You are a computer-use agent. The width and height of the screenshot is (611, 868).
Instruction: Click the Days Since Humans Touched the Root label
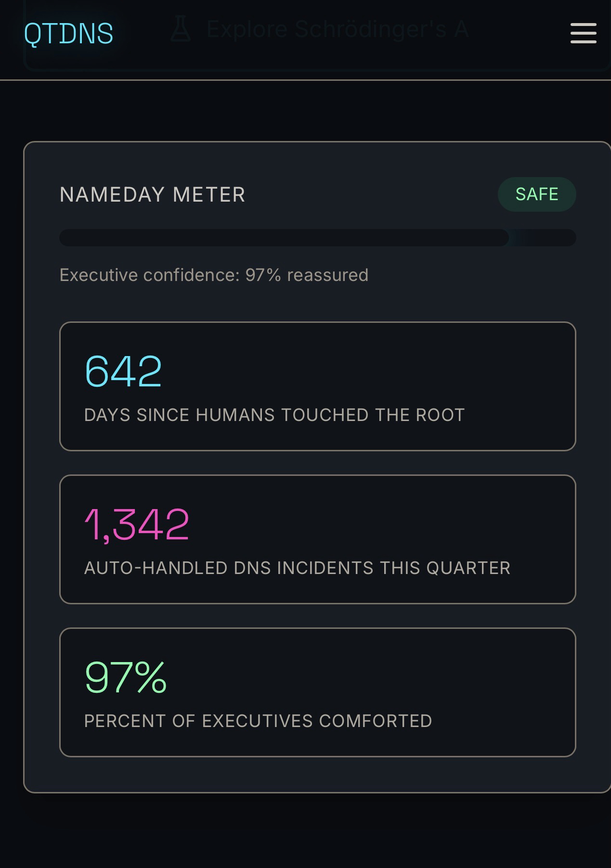tap(274, 415)
